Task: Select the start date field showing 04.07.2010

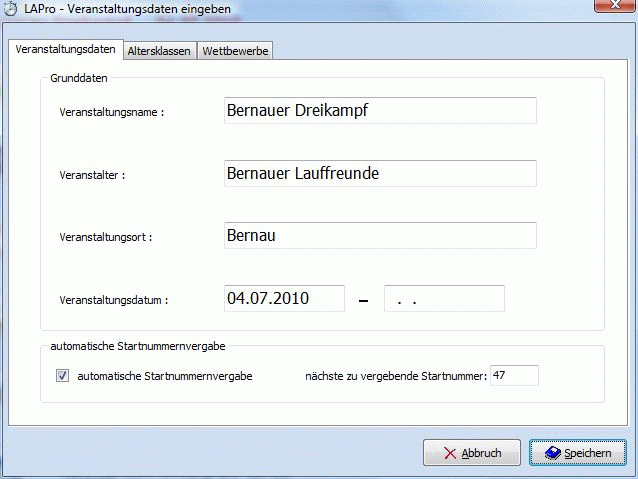Action: pyautogui.click(x=284, y=298)
